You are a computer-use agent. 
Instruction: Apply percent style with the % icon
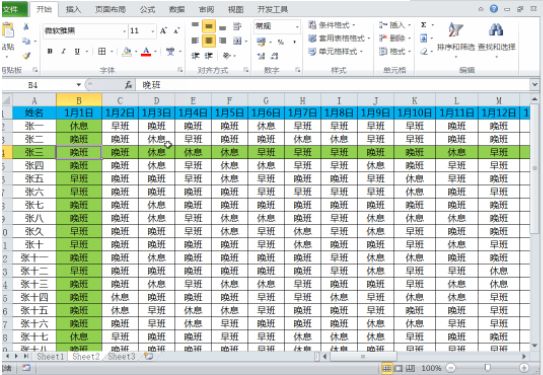coord(281,42)
